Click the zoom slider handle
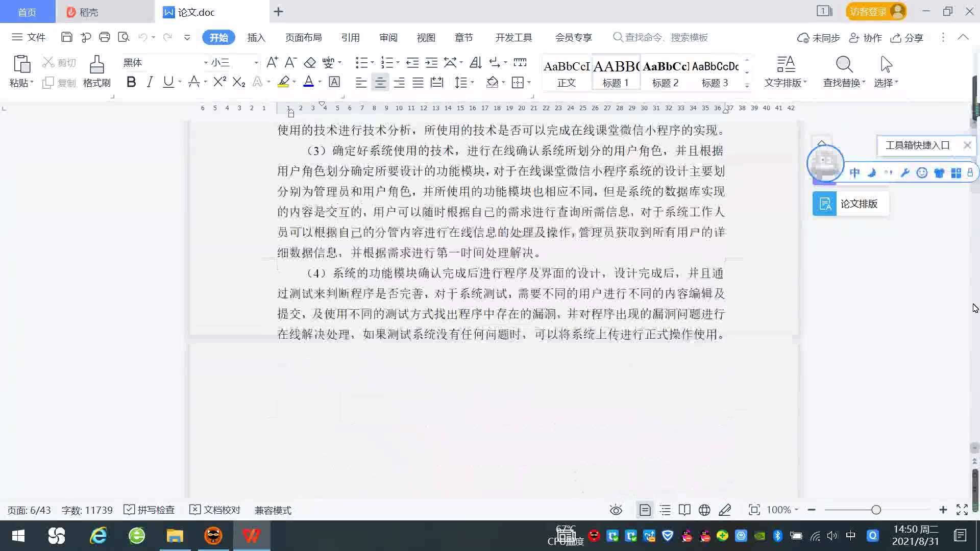980x551 pixels. coord(876,510)
